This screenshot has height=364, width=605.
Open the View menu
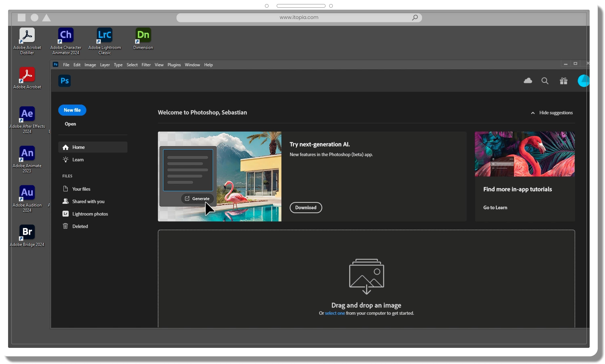(159, 65)
